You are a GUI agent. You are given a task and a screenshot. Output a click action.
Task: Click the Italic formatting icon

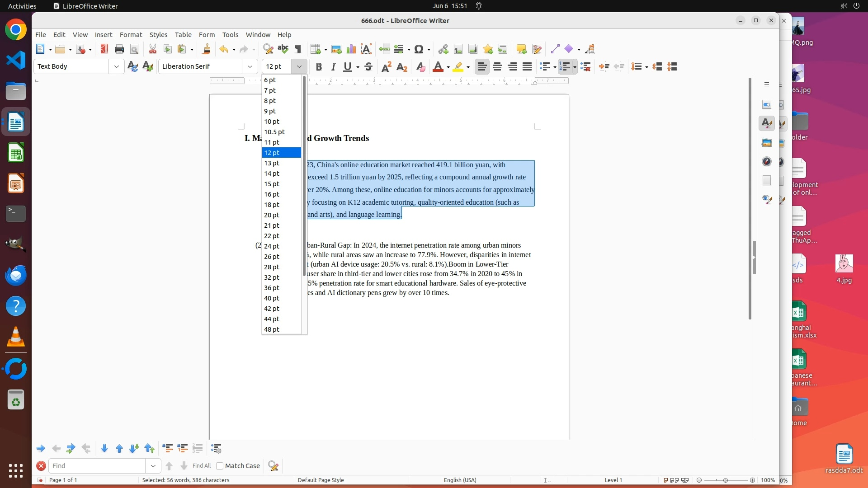point(333,67)
